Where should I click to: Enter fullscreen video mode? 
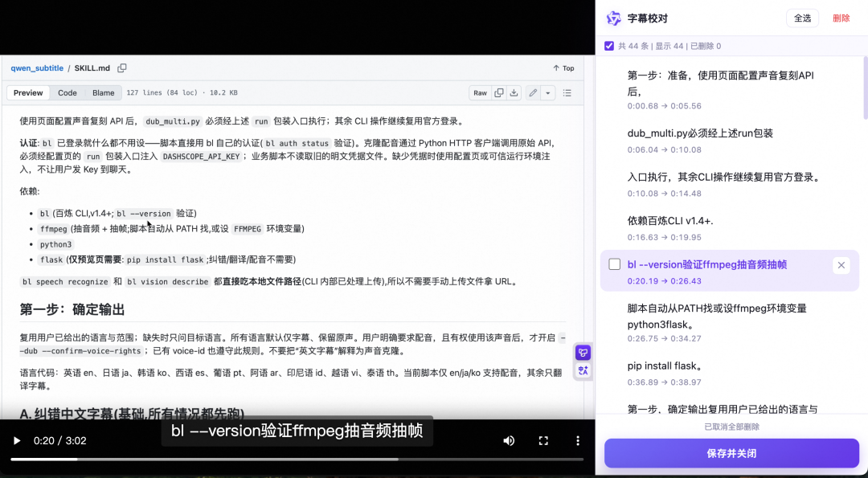click(x=543, y=441)
